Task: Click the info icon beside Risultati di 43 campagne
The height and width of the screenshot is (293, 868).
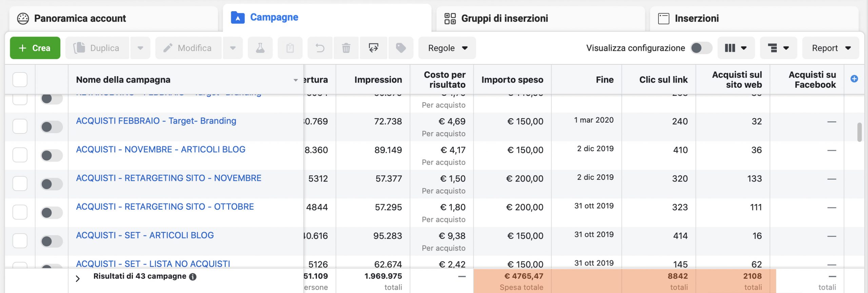Action: [x=193, y=277]
